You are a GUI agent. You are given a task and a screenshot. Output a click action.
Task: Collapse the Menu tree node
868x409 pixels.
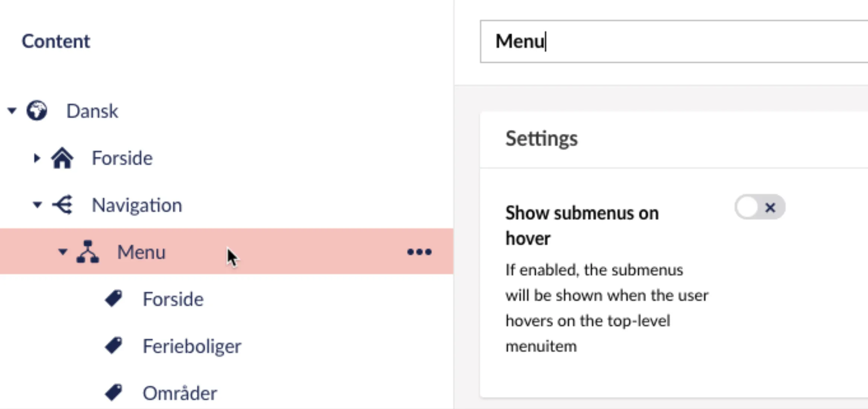point(63,252)
